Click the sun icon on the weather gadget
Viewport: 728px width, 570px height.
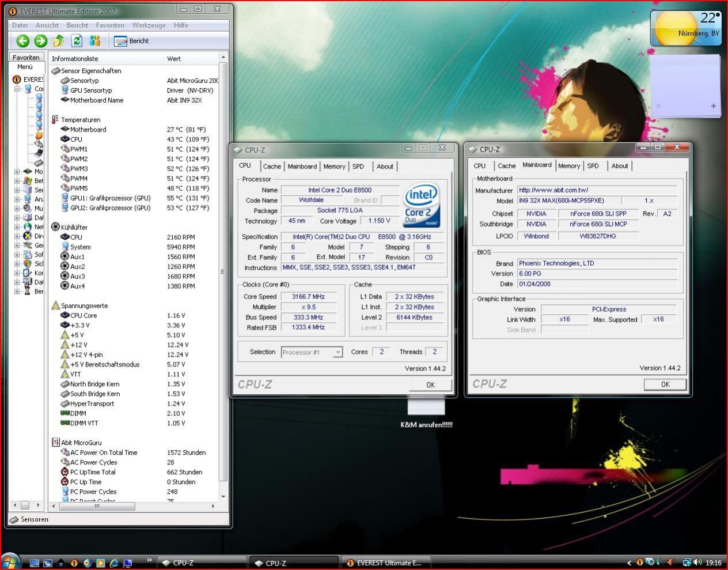pos(676,28)
